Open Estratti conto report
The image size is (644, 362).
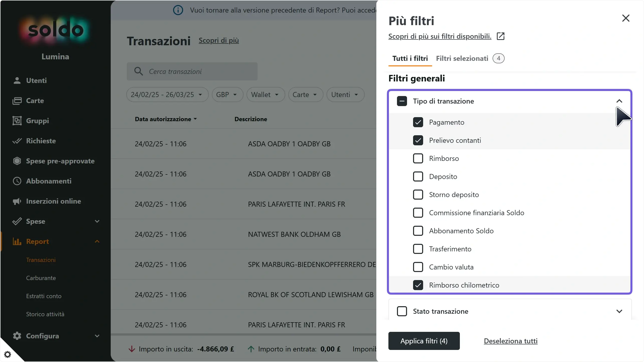tap(44, 296)
